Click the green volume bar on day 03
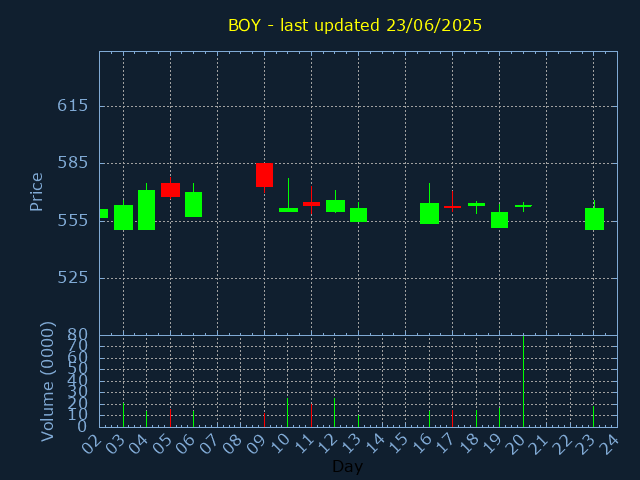 click(x=123, y=415)
